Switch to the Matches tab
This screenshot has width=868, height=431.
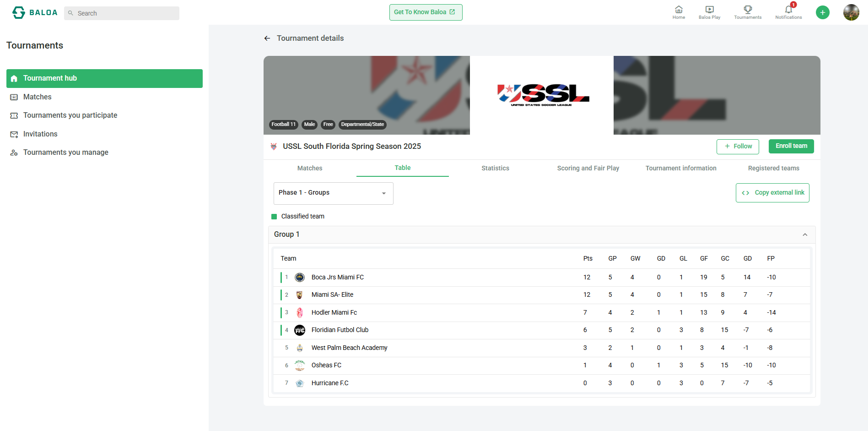(x=310, y=168)
